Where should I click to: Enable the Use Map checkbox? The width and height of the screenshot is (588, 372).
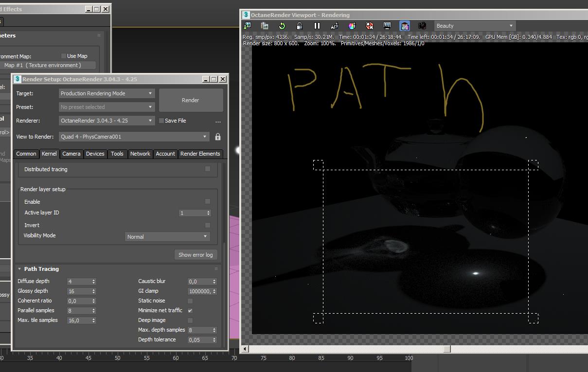pyautogui.click(x=64, y=56)
